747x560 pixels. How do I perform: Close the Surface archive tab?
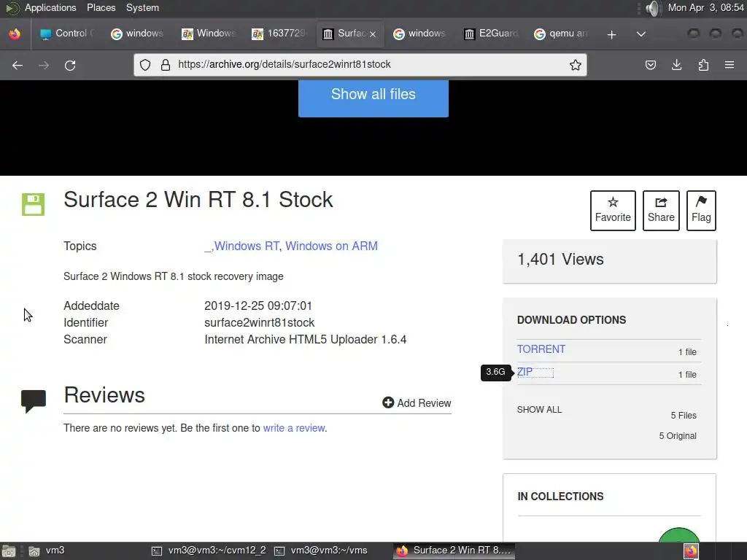pyautogui.click(x=373, y=34)
